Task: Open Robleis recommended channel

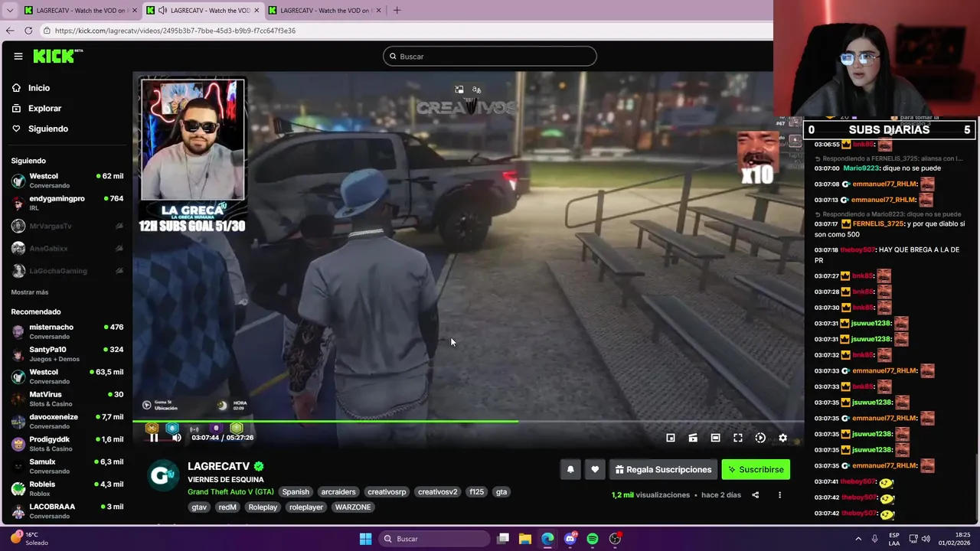Action: coord(67,488)
